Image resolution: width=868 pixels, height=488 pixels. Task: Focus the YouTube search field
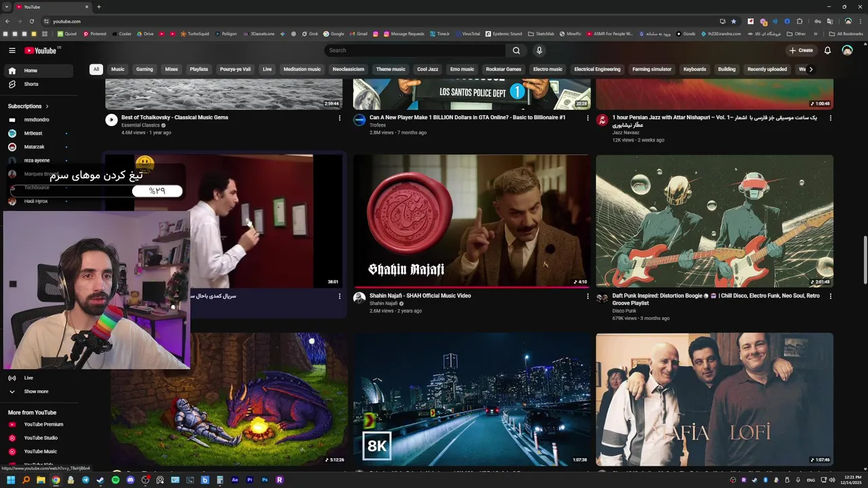tap(415, 50)
